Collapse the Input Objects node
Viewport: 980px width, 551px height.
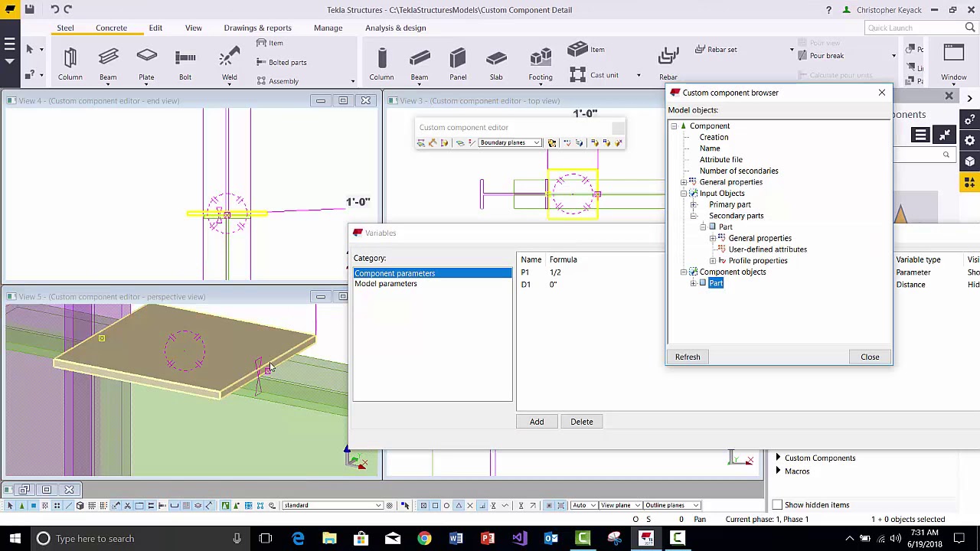click(x=684, y=194)
